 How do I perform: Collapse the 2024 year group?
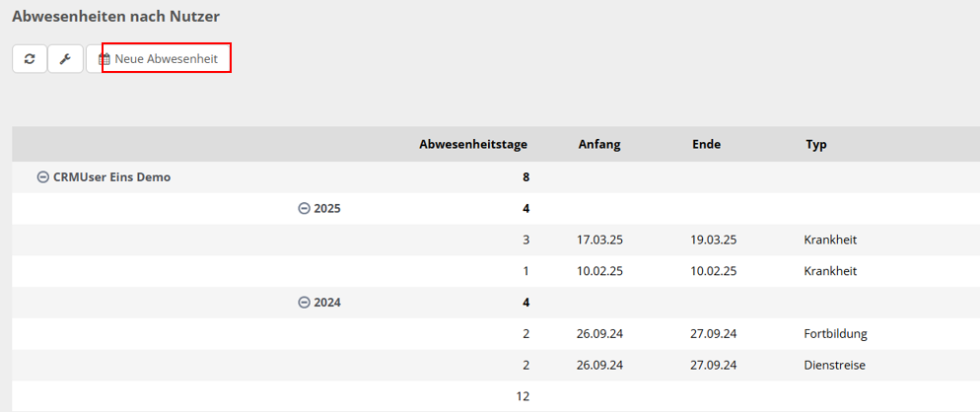coord(304,303)
